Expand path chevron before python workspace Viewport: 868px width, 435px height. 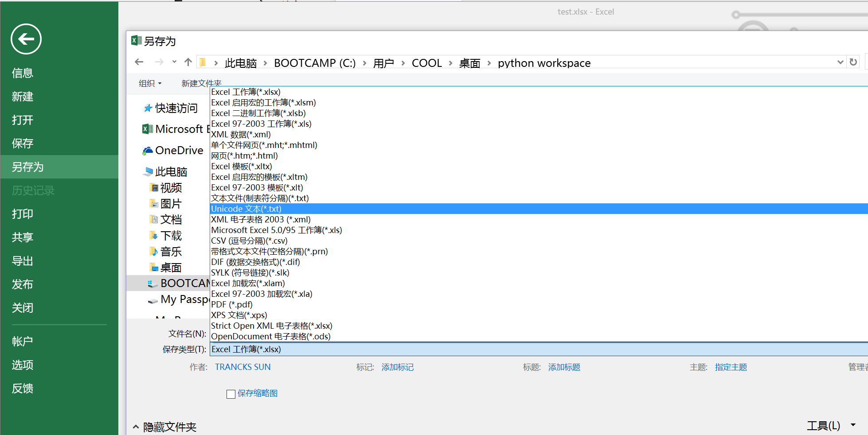coord(489,63)
